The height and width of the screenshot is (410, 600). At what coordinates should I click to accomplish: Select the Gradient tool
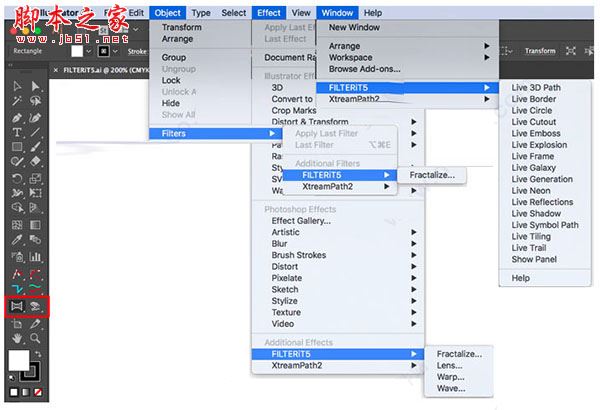click(35, 224)
